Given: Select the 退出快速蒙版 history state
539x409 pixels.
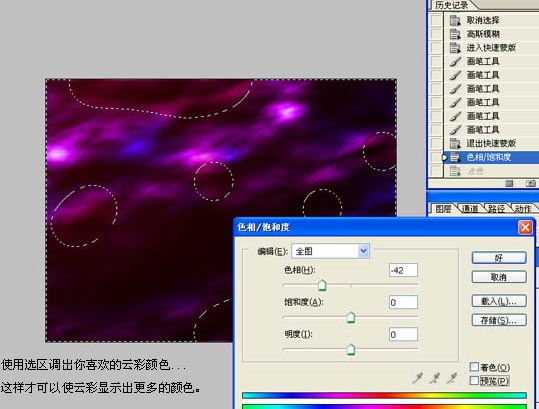Looking at the screenshot, I should click(x=492, y=143).
